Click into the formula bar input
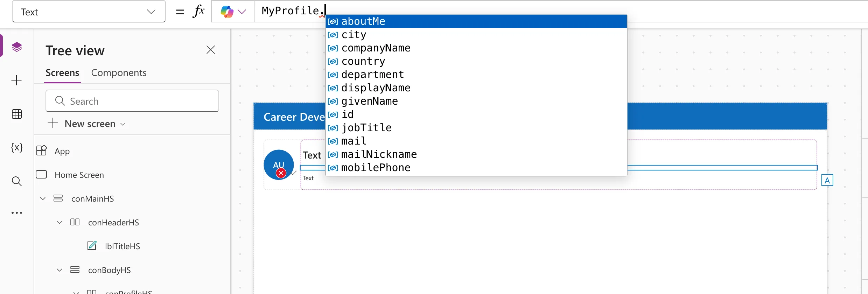The image size is (868, 294). click(561, 11)
